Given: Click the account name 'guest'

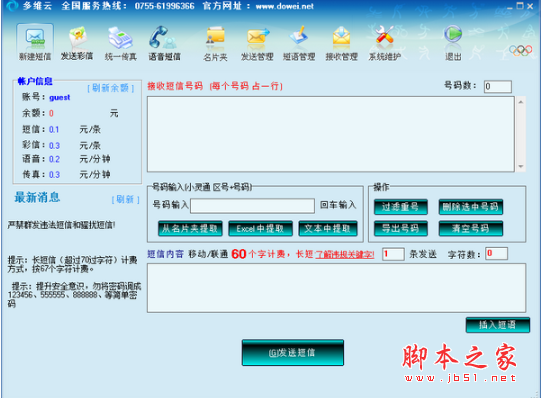Looking at the screenshot, I should 59,98.
